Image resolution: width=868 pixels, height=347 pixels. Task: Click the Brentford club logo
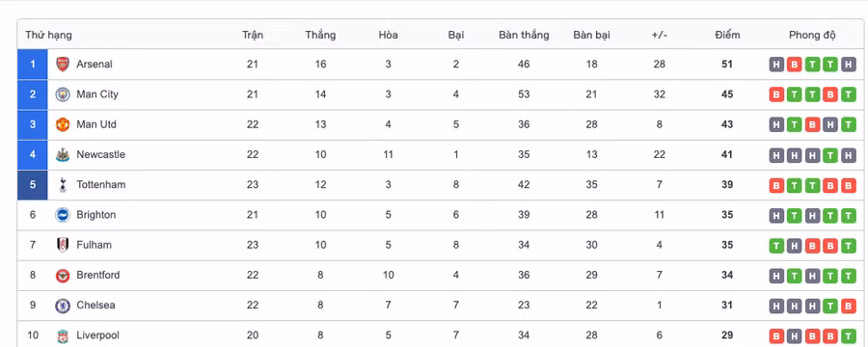click(63, 275)
